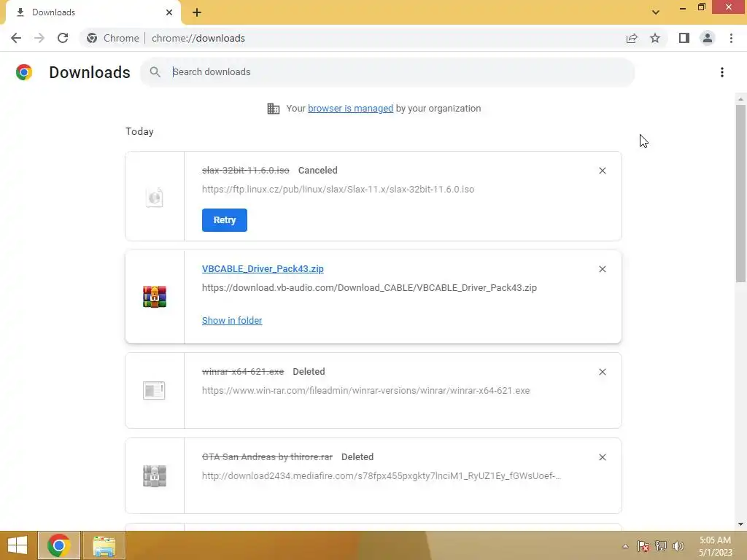This screenshot has height=560, width=747.
Task: Open the Downloads page more actions menu
Action: pos(722,72)
